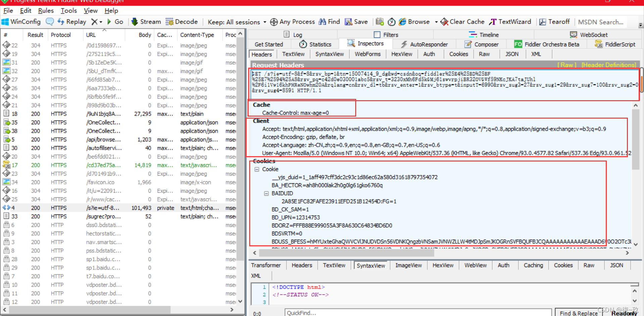Select session 33 /sugrec?pro row
Image resolution: width=644 pixels, height=316 pixels.
pyautogui.click(x=119, y=216)
